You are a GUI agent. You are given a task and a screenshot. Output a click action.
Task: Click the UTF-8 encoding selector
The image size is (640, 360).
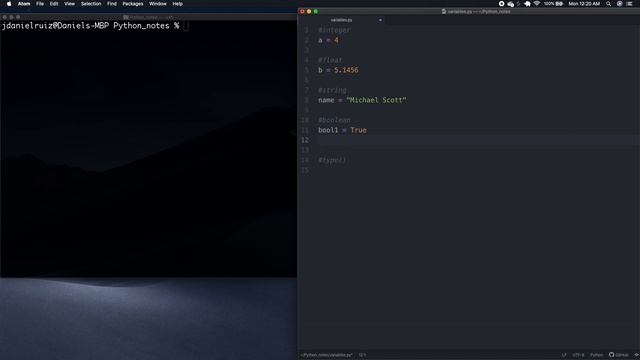pyautogui.click(x=578, y=355)
